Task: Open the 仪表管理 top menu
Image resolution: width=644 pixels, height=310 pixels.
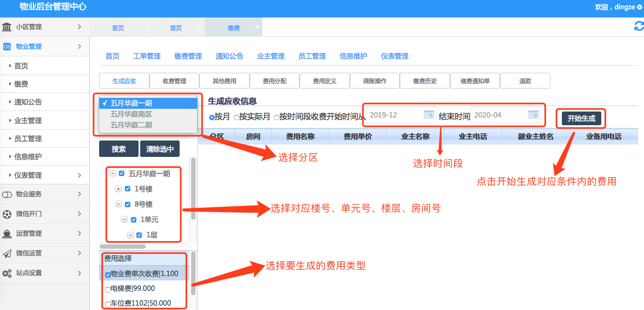Action: pos(395,56)
